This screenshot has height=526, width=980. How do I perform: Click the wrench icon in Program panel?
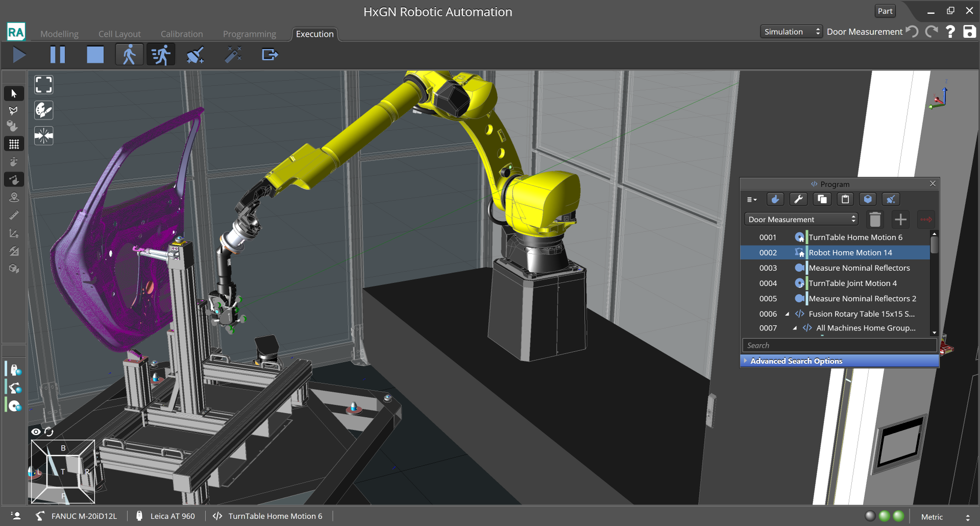(x=798, y=199)
